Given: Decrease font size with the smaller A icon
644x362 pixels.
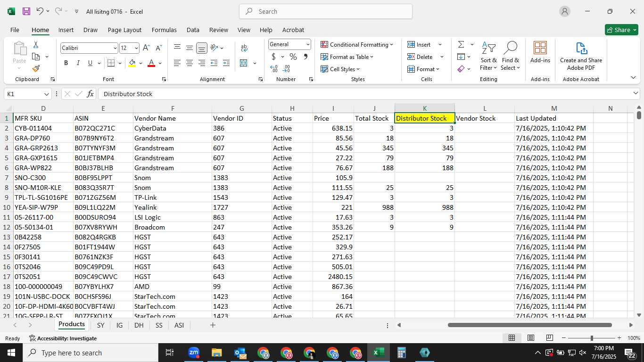Looking at the screenshot, I should click(x=158, y=48).
